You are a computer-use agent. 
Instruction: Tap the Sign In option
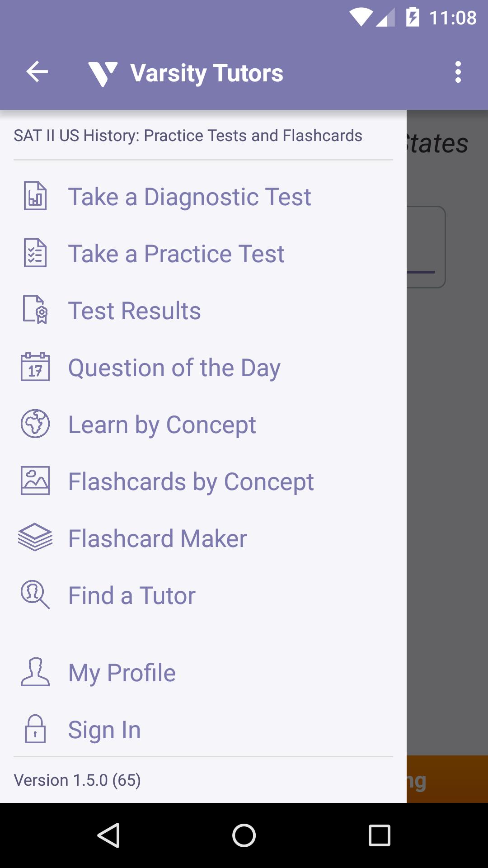click(104, 730)
